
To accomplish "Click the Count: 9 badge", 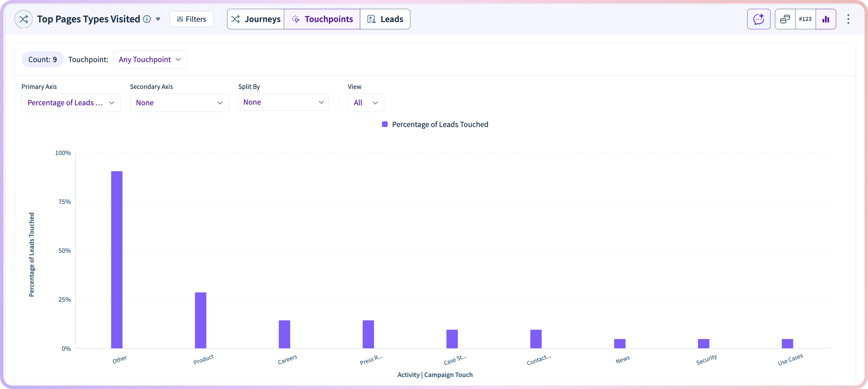I will (43, 60).
